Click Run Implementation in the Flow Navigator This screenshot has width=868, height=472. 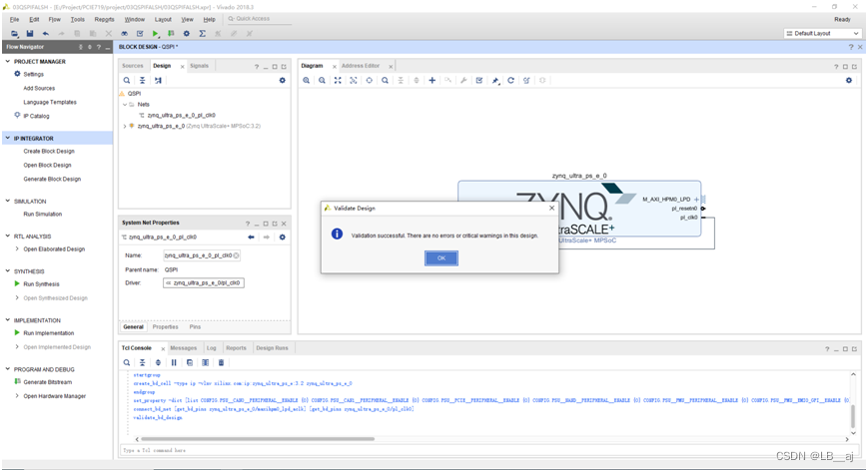[48, 333]
